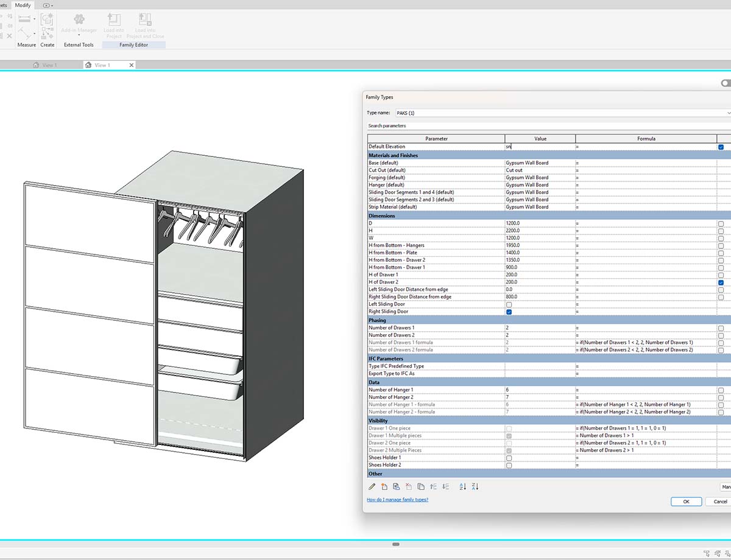Image resolution: width=731 pixels, height=560 pixels.
Task: Toggle the lock checkbox for parameter W
Action: click(721, 239)
